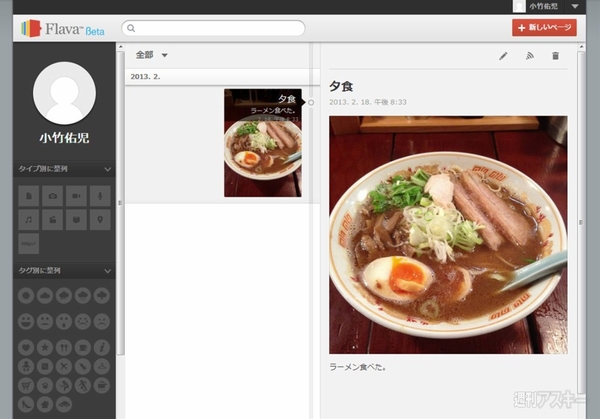Collapse the タグ別に整列 section

tap(108, 271)
